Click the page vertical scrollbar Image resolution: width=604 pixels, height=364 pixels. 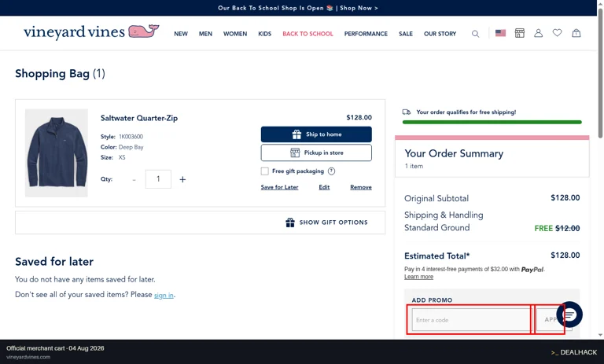coord(600,73)
